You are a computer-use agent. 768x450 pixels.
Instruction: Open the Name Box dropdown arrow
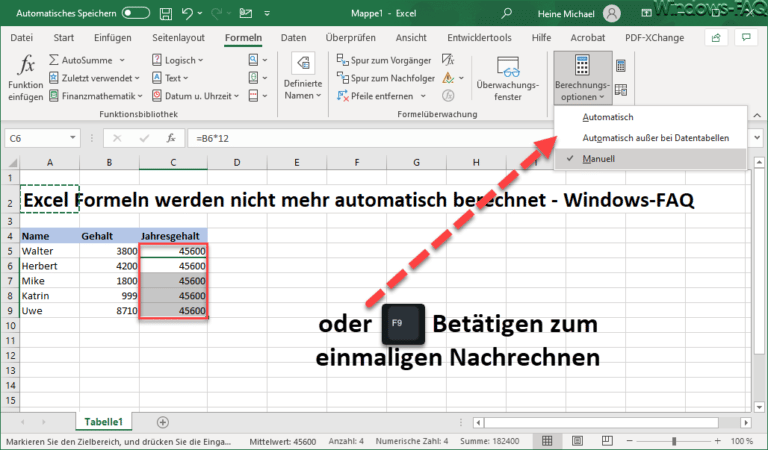[72, 138]
